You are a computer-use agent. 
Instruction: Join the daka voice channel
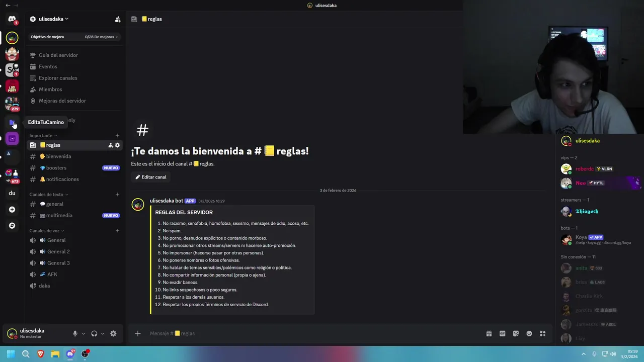pos(74,286)
